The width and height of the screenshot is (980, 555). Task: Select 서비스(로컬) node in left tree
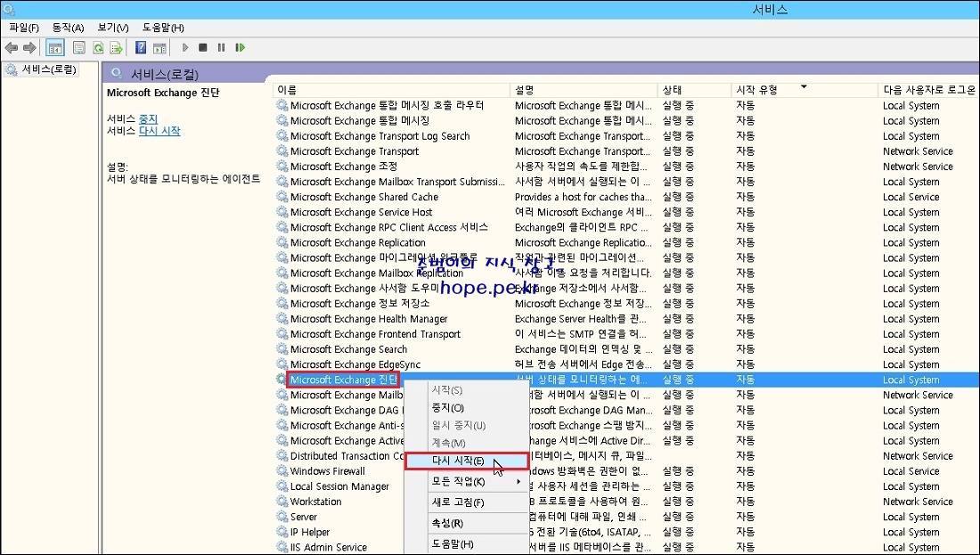tap(49, 69)
